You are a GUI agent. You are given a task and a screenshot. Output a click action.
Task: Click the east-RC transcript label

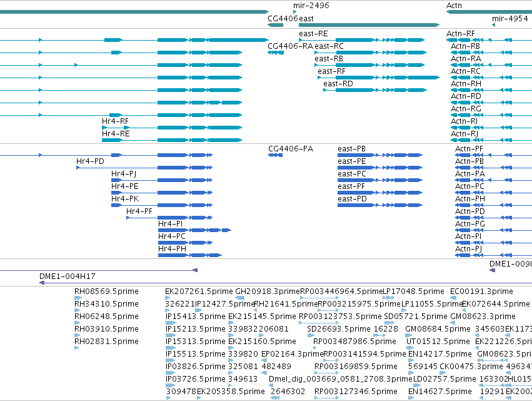pos(329,46)
